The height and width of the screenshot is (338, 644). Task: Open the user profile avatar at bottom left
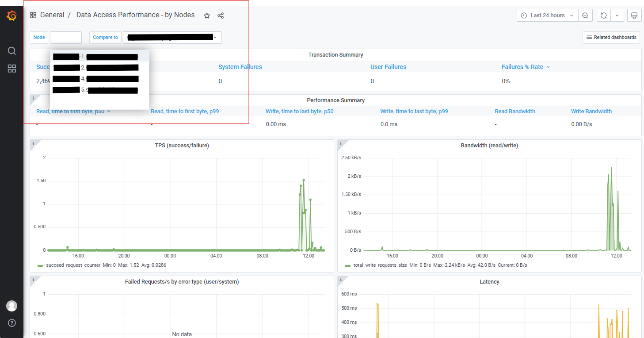point(11,306)
